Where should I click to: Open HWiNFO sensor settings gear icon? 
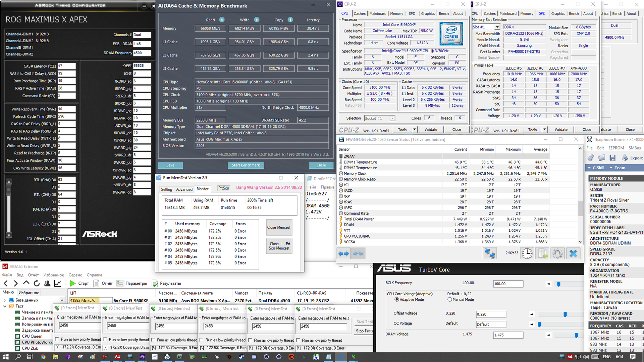click(x=557, y=253)
